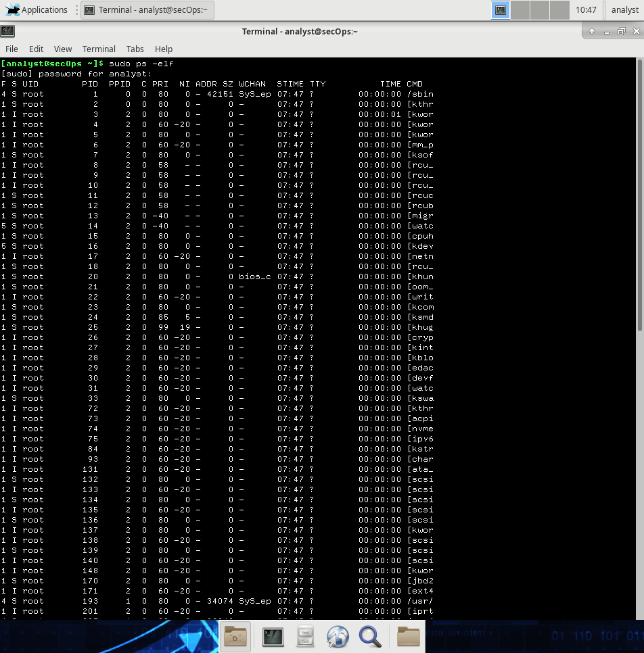644x653 pixels.
Task: Click the '[migr' command entry
Action: [420, 216]
